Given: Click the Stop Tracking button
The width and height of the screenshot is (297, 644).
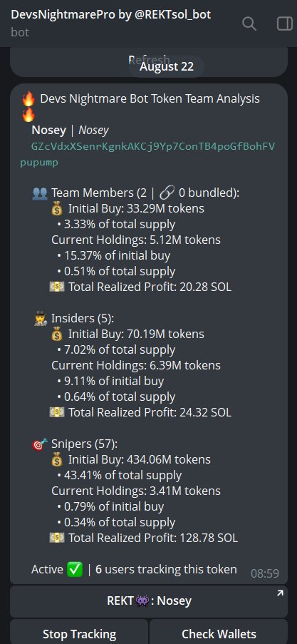Looking at the screenshot, I should click(x=79, y=633).
